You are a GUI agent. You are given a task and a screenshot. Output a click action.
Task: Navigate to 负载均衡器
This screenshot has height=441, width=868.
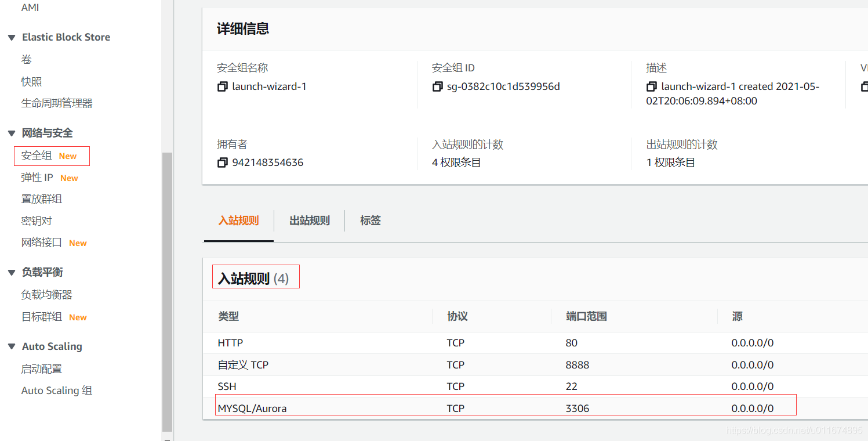[x=46, y=295]
